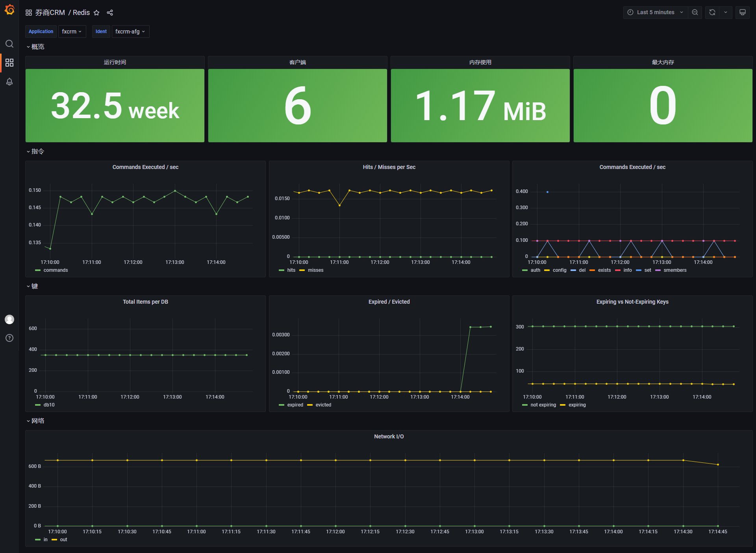756x553 pixels.
Task: Click the refresh dashboard icon
Action: [x=712, y=12]
